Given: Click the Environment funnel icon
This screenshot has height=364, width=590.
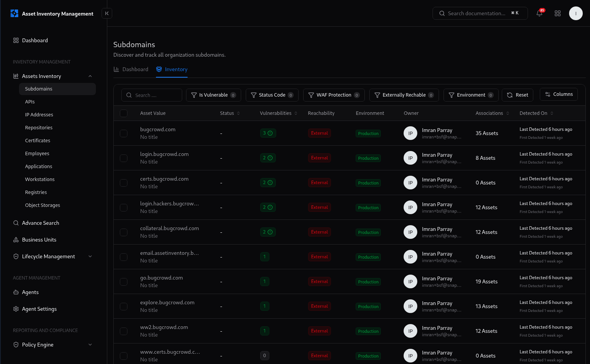Looking at the screenshot, I should pyautogui.click(x=452, y=95).
